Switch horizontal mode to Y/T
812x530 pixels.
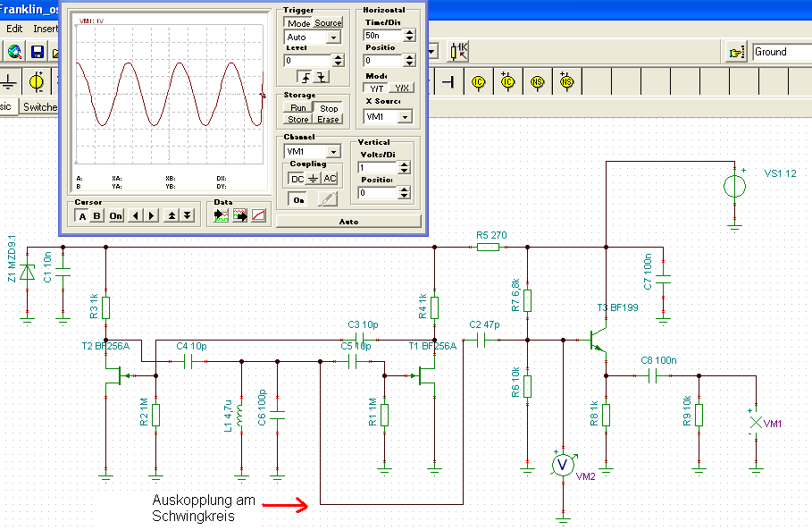pos(376,88)
